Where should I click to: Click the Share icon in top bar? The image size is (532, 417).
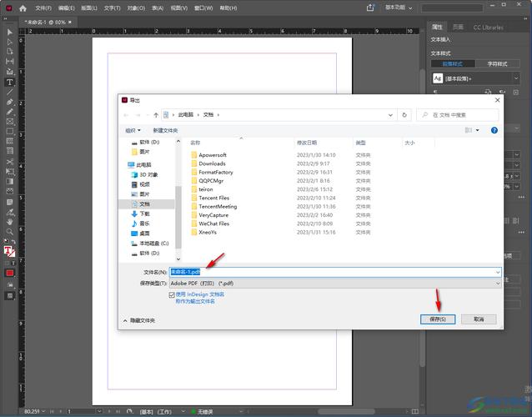[x=370, y=8]
